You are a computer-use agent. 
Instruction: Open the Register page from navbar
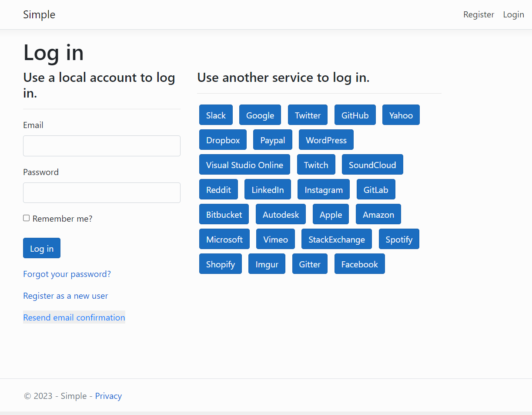(478, 14)
